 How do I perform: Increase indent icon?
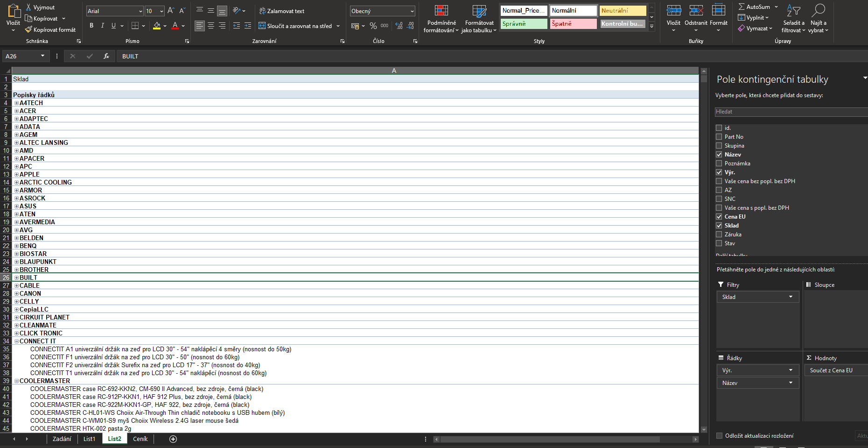(248, 26)
